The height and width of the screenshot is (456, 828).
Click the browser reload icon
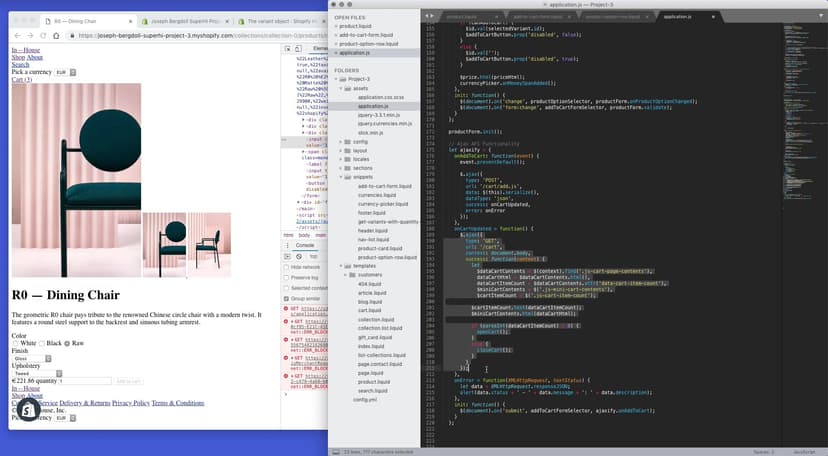(x=43, y=35)
